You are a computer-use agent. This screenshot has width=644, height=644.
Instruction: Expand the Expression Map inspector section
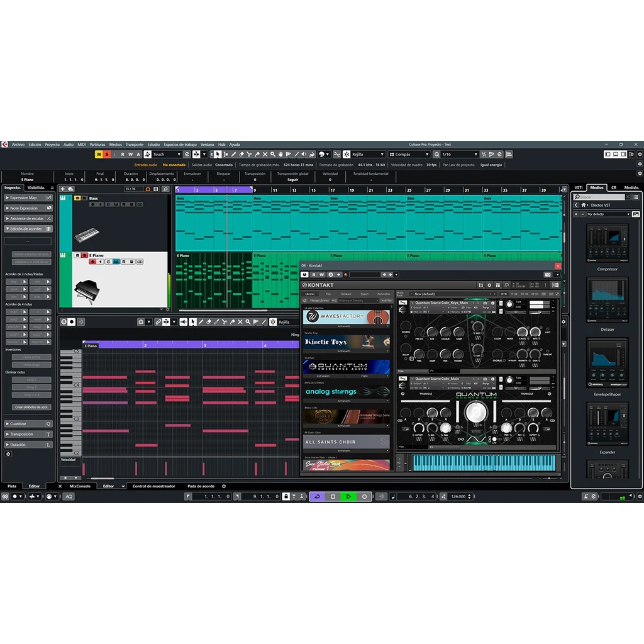pyautogui.click(x=28, y=197)
